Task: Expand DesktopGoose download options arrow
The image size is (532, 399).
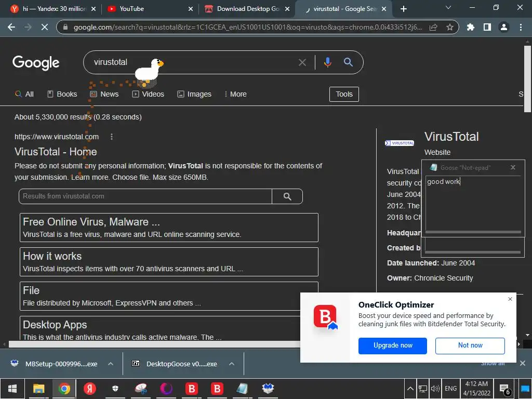Action: point(232,364)
